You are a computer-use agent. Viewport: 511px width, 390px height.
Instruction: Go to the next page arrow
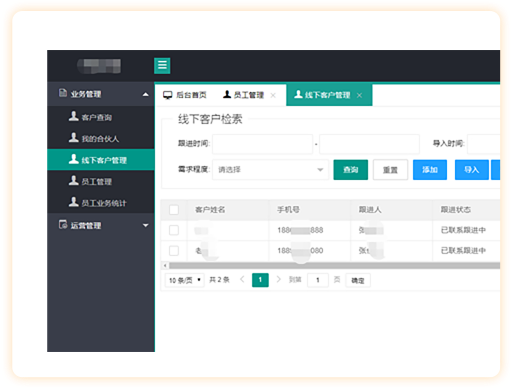278,279
